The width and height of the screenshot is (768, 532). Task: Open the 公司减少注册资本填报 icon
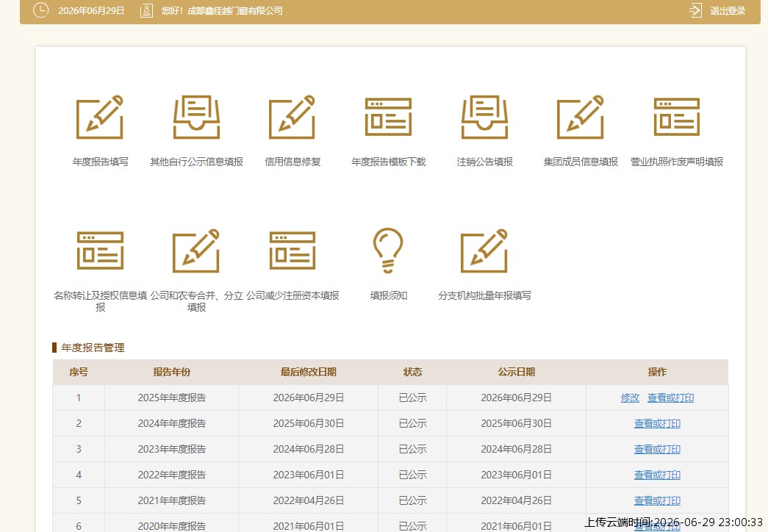pos(293,251)
